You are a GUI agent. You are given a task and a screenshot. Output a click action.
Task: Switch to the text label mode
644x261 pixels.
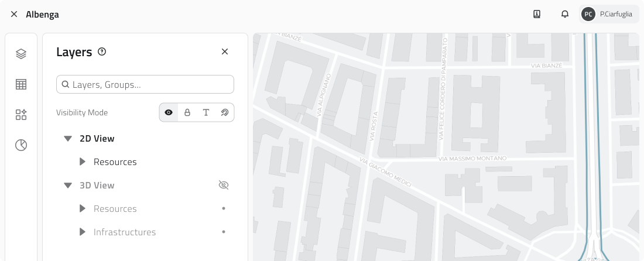[206, 112]
